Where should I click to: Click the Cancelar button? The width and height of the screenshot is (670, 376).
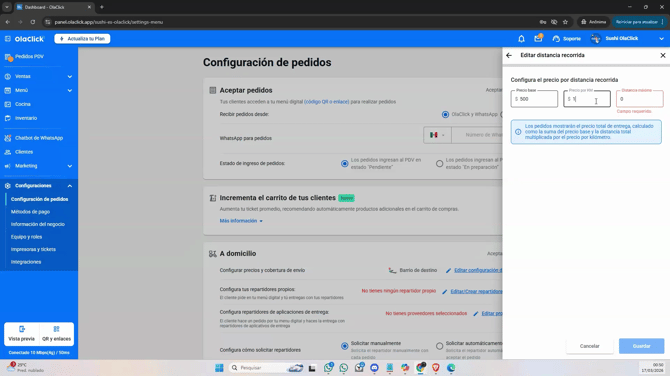pyautogui.click(x=590, y=346)
